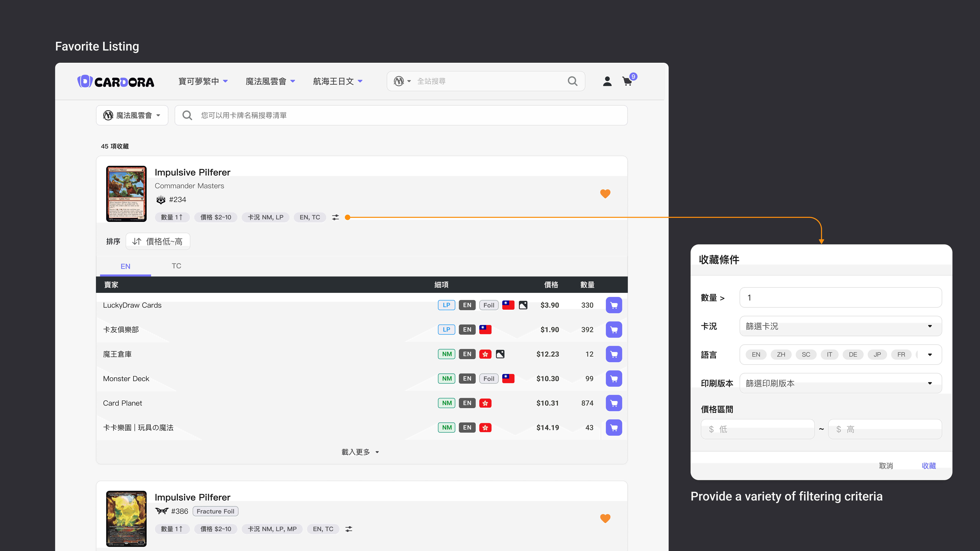980x551 pixels.
Task: Focus the favorites list card name search field
Action: click(401, 115)
